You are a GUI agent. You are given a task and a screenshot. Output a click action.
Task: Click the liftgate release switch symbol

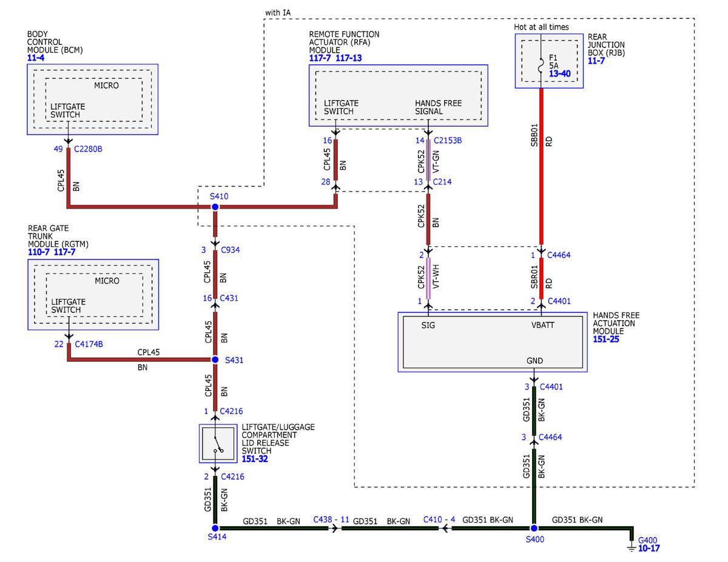tap(218, 444)
